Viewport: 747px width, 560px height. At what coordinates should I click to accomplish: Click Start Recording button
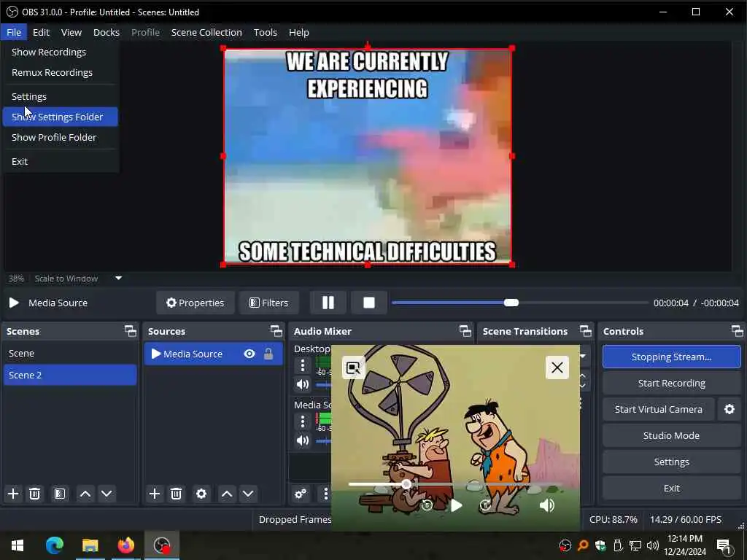click(x=671, y=384)
